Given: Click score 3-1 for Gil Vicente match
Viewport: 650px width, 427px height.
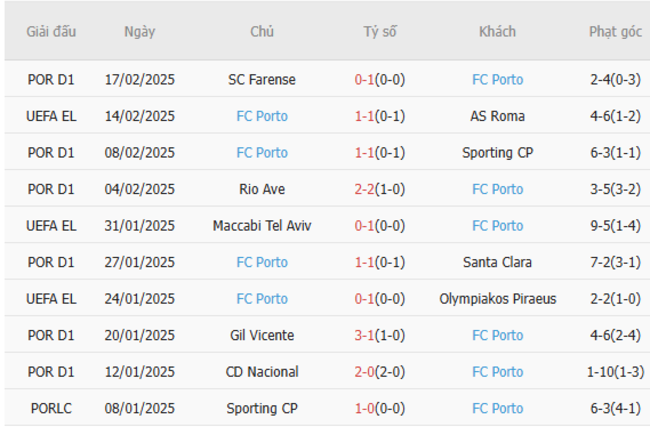Looking at the screenshot, I should (x=365, y=335).
